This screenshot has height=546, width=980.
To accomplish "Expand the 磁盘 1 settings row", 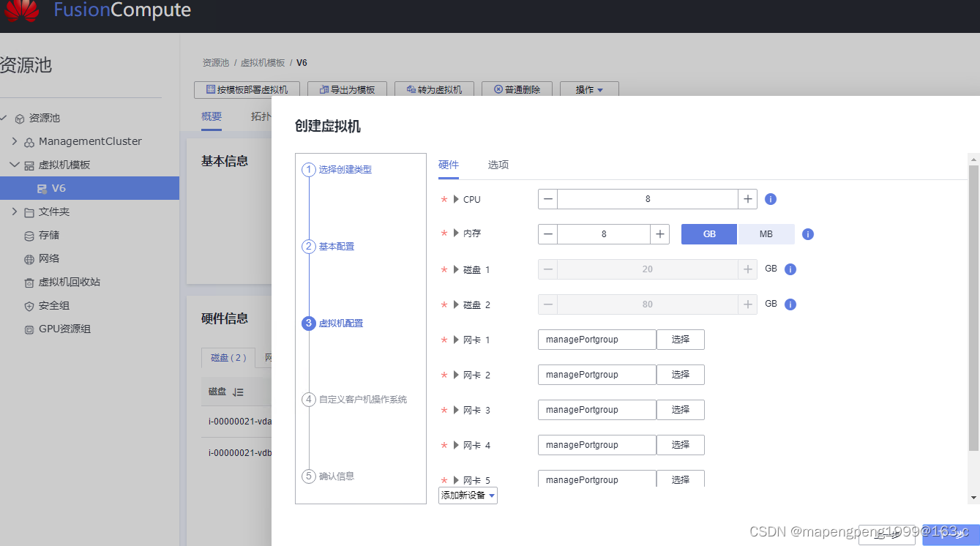I will pyautogui.click(x=457, y=269).
